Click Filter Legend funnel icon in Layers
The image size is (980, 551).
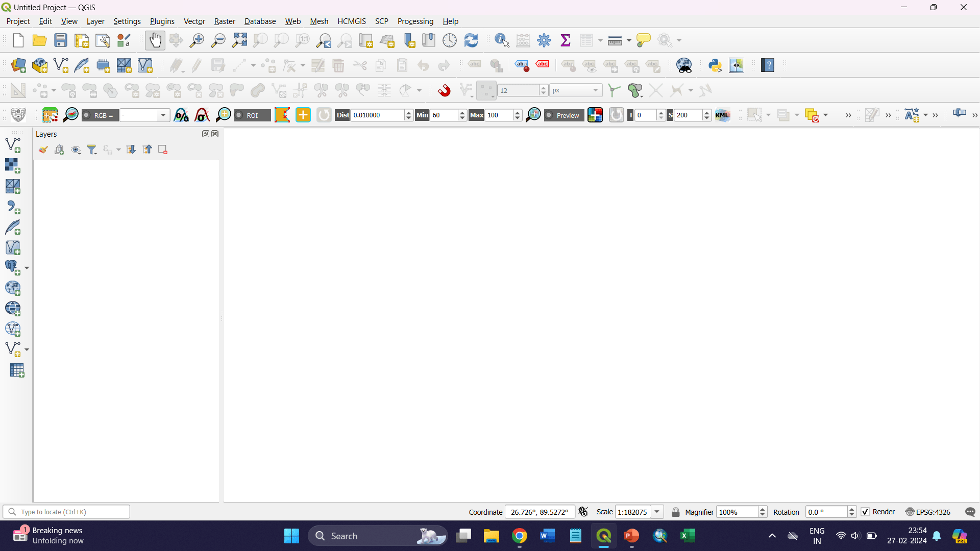click(92, 149)
